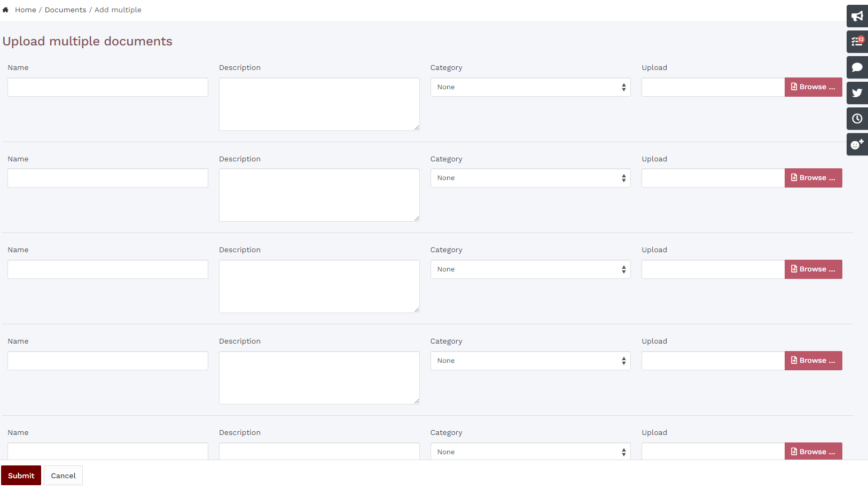Click the home icon in breadcrumb
Image resolution: width=868 pixels, height=490 pixels.
[x=5, y=10]
